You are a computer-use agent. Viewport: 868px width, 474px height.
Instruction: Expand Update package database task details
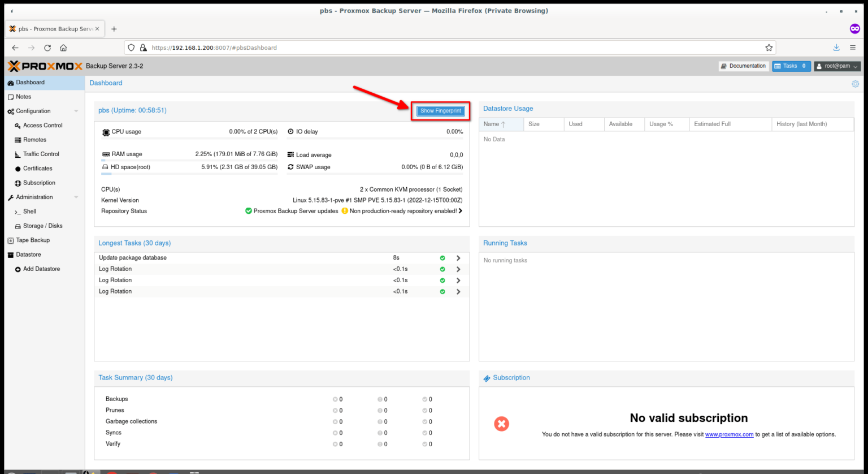458,258
